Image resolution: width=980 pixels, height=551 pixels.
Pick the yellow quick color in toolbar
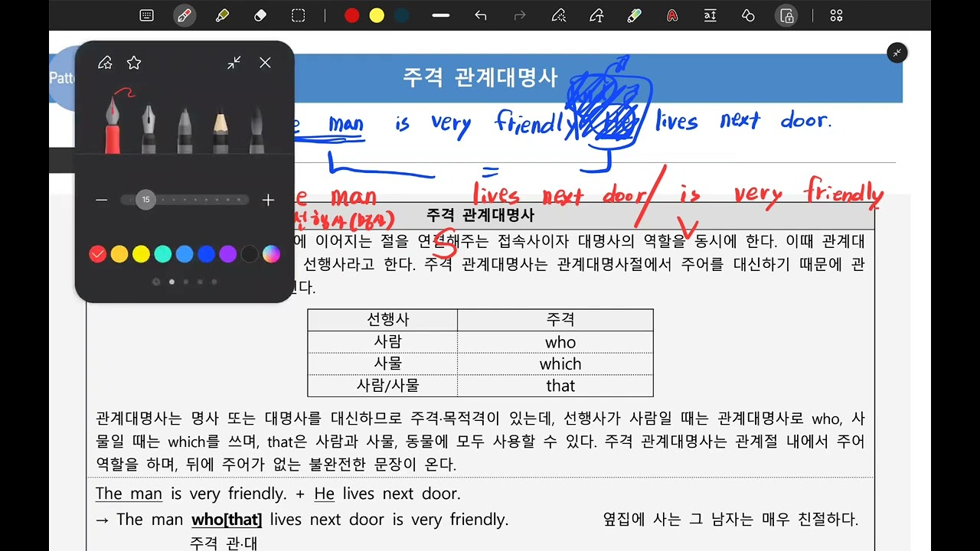point(377,15)
